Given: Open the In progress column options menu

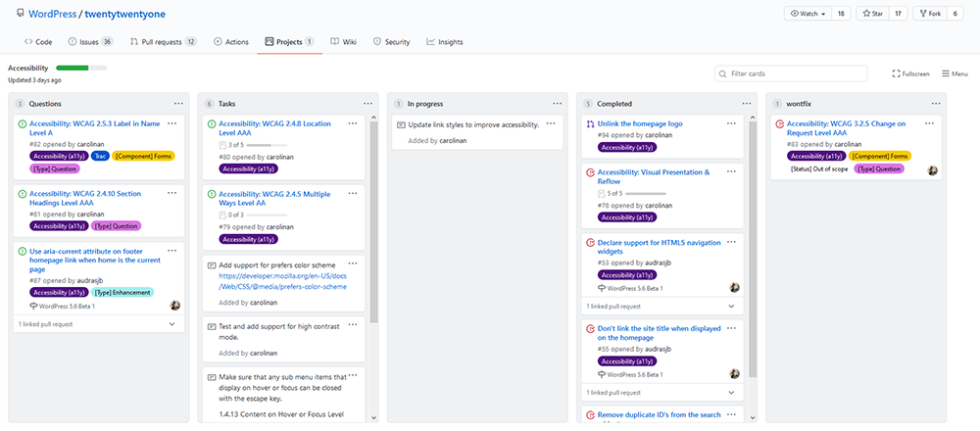Looking at the screenshot, I should [x=557, y=104].
